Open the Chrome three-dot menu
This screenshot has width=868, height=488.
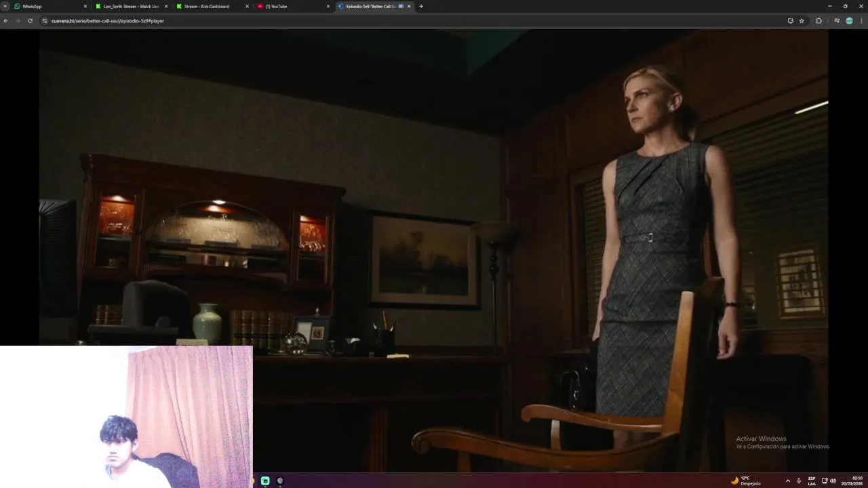[x=861, y=21]
